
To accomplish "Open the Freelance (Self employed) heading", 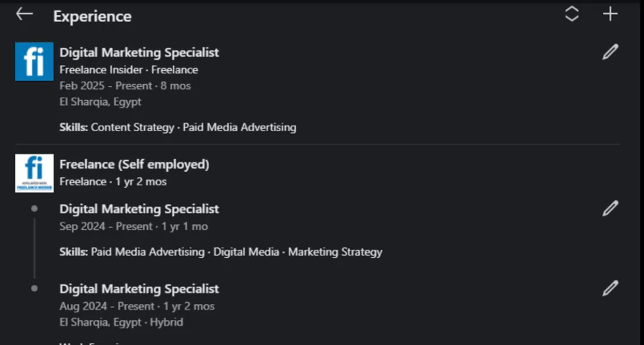I will click(x=134, y=164).
